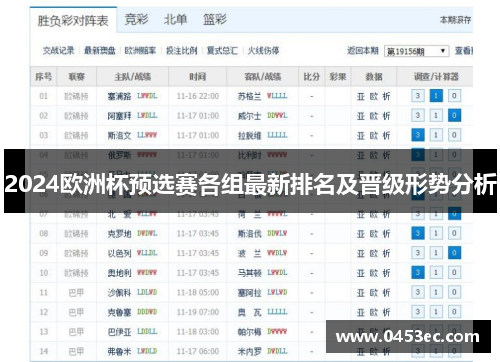Toggle the 3 pick for the 克罗地 row

(418, 233)
